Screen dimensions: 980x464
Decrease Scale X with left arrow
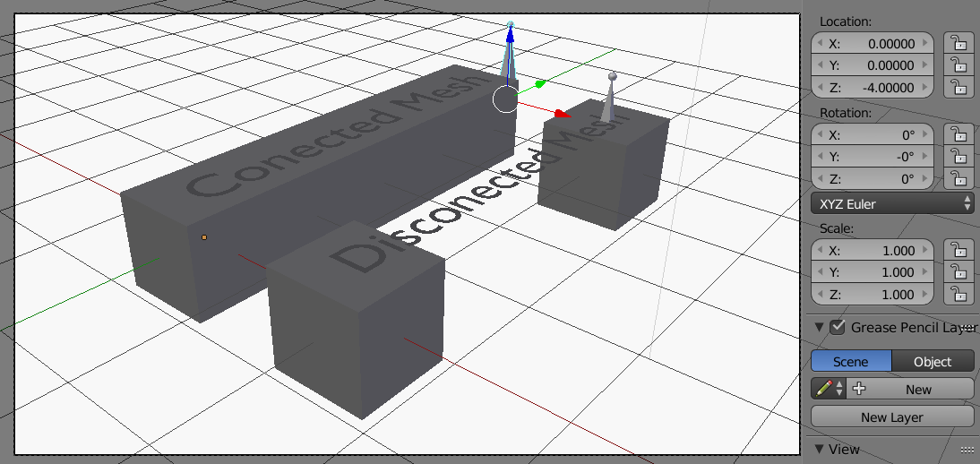pos(820,250)
